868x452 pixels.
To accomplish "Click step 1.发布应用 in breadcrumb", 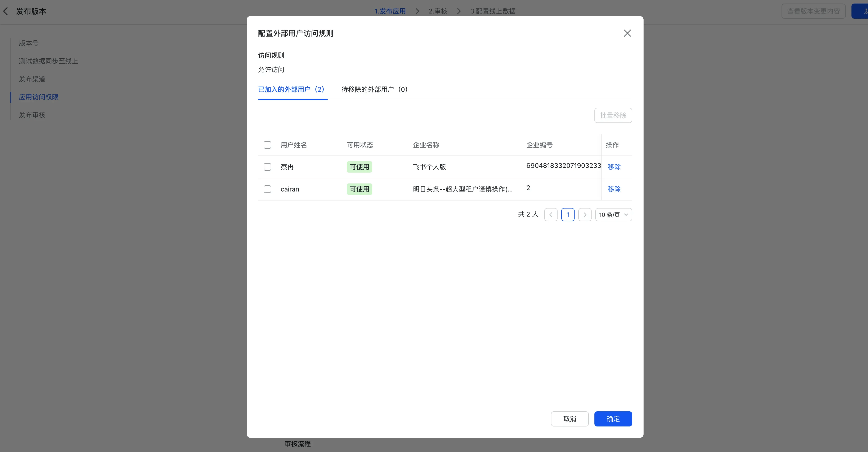I will 390,11.
